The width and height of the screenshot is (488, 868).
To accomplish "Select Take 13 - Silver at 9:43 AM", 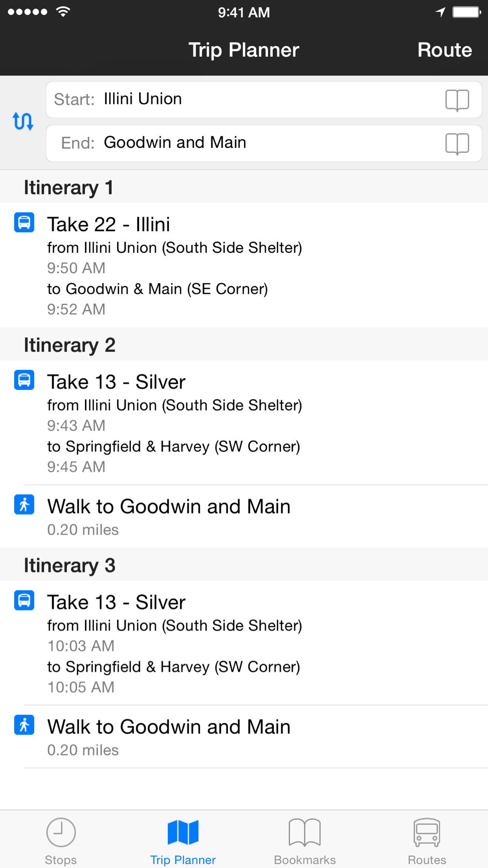I will (x=244, y=423).
